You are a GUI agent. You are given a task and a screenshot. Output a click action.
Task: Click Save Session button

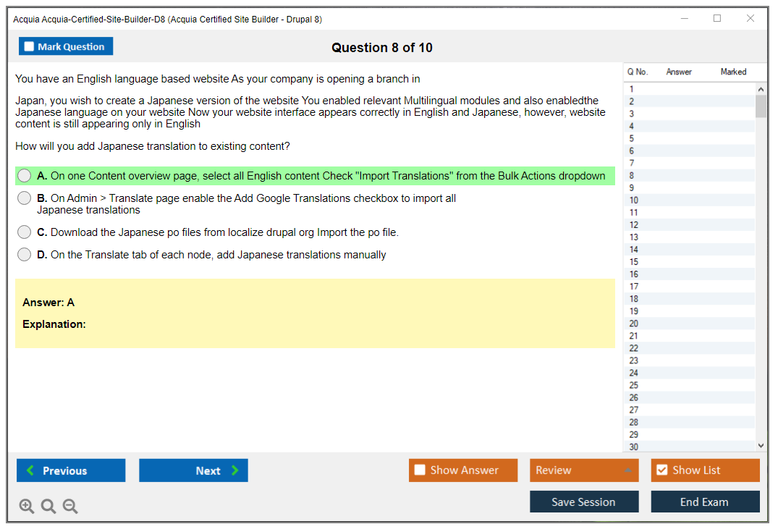coord(583,502)
